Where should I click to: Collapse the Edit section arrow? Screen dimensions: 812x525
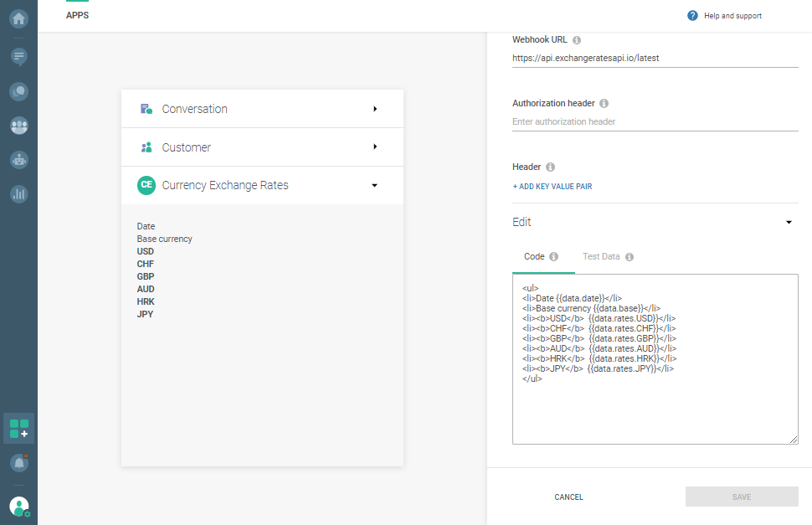pos(789,223)
